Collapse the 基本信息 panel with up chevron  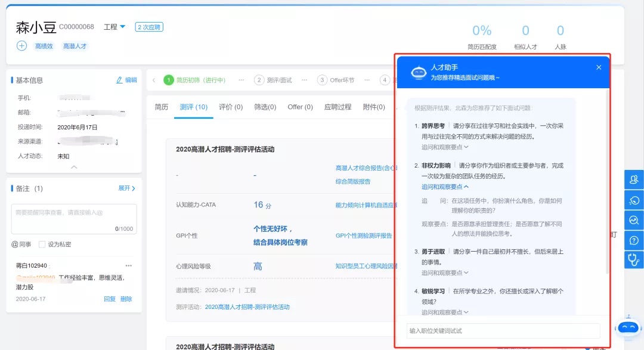(74, 167)
